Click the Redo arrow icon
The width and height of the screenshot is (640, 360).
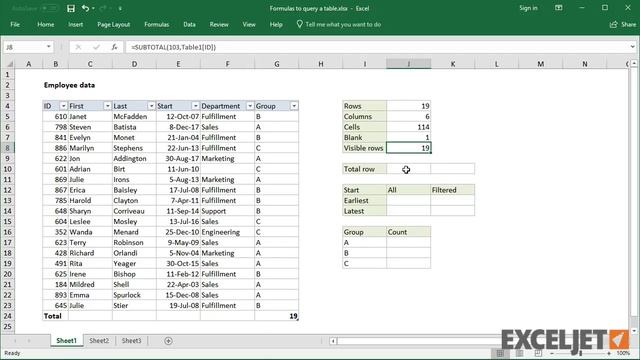click(x=103, y=8)
